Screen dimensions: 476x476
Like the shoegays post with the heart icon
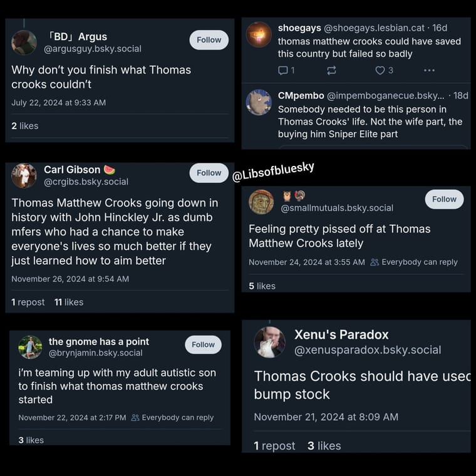click(380, 70)
